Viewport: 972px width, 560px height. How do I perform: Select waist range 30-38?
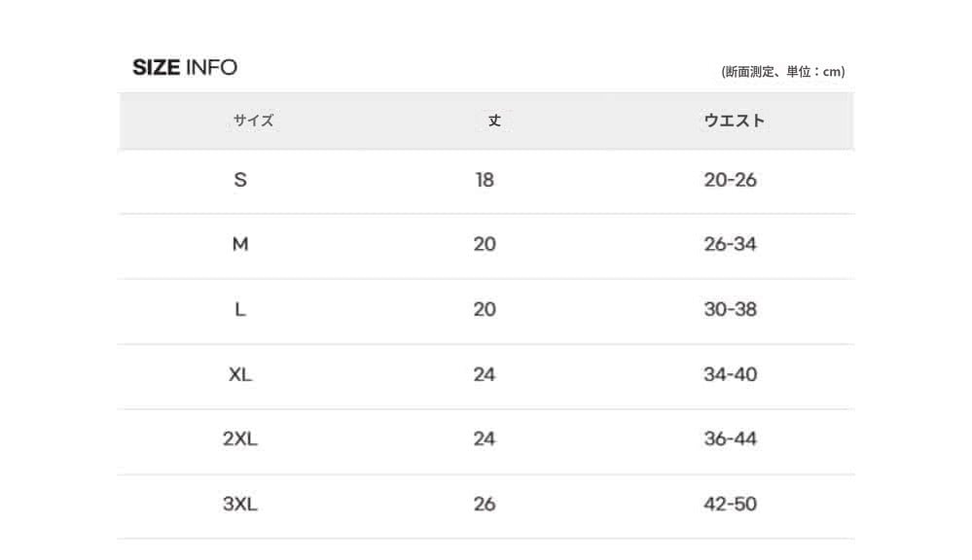730,309
